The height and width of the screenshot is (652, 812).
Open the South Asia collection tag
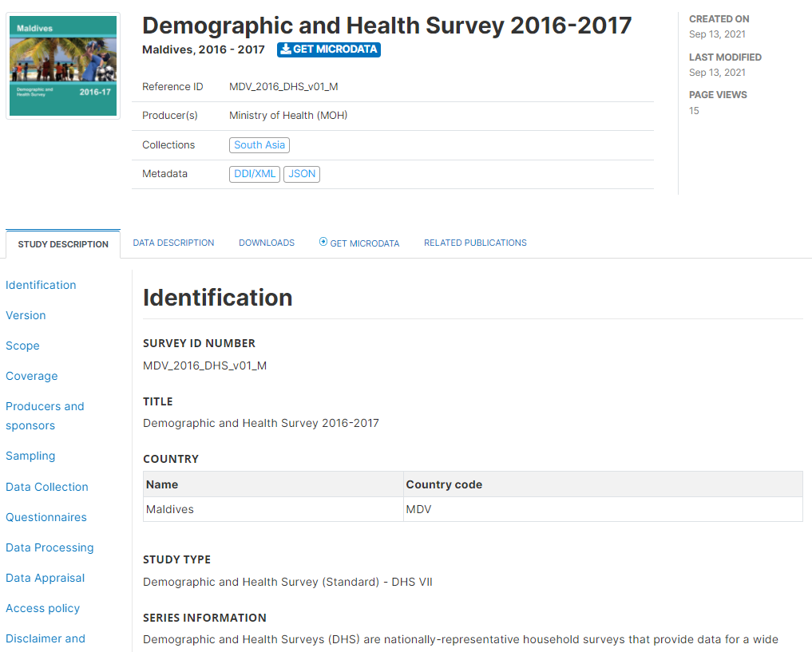click(259, 145)
